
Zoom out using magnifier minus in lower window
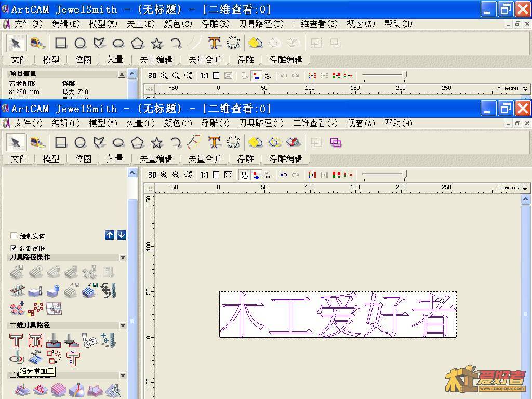coord(176,175)
